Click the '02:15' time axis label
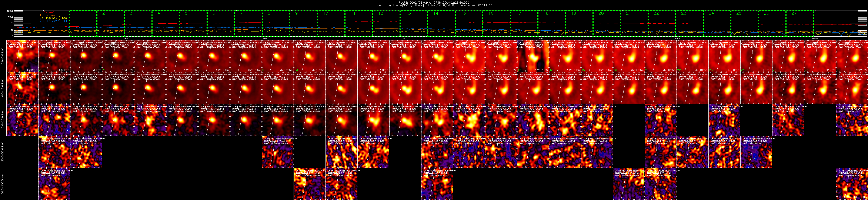This screenshot has width=868, height=200. [x=540, y=39]
